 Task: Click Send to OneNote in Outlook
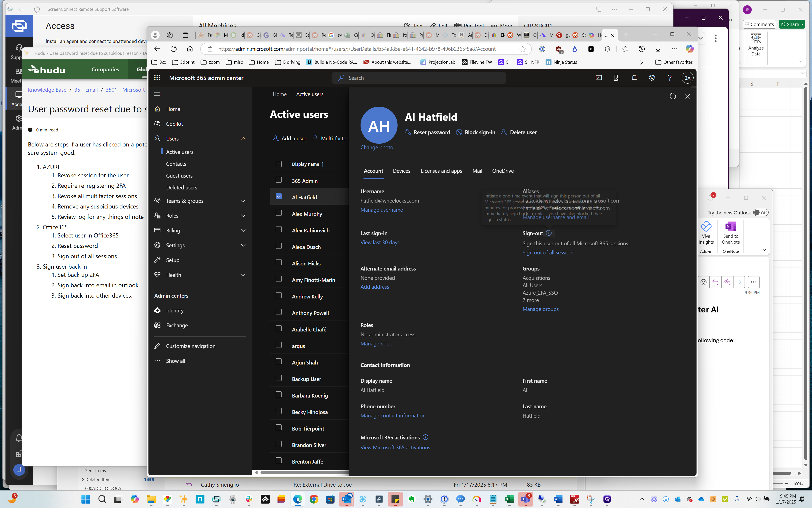730,232
